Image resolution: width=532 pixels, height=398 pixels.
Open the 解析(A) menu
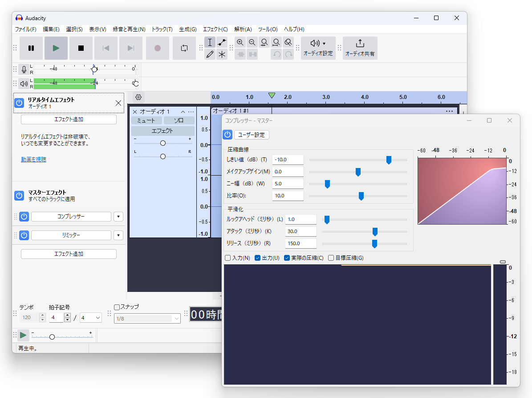click(x=243, y=29)
